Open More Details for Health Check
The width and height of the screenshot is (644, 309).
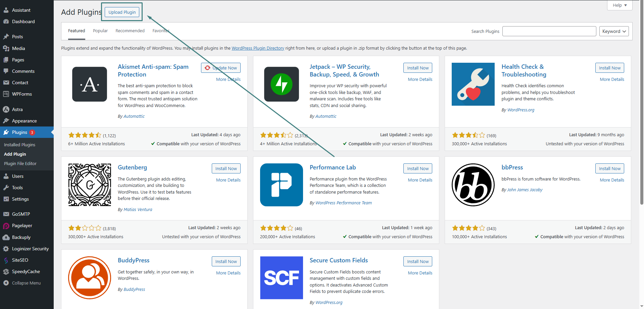[x=612, y=80]
